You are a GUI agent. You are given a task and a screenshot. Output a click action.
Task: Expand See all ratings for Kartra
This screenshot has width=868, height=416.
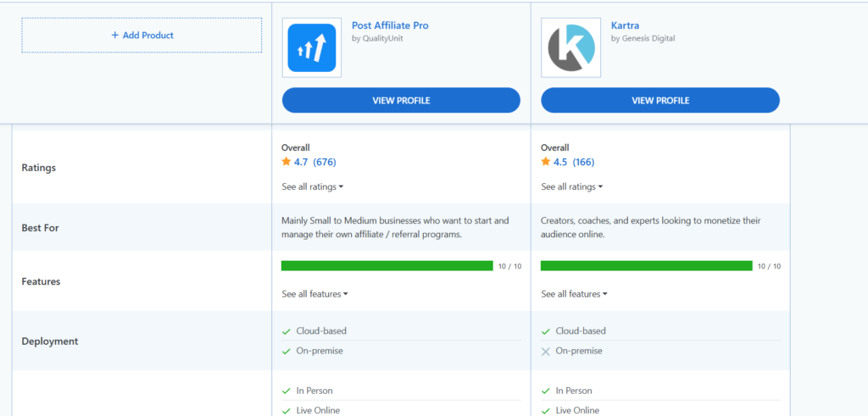[571, 187]
